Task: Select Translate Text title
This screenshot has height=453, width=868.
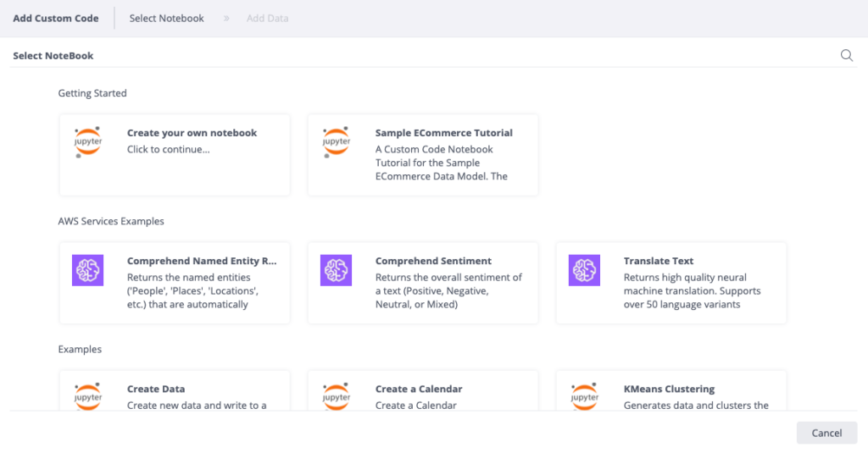Action: 659,261
